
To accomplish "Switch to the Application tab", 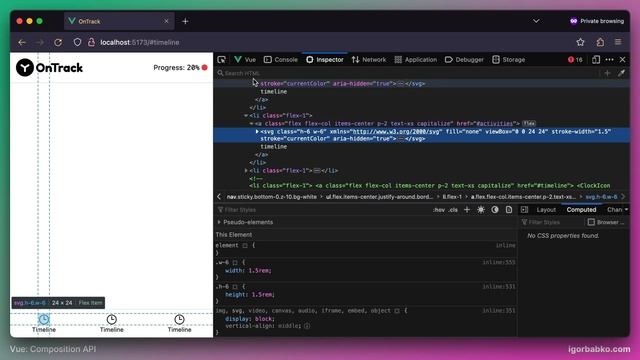I will click(x=416, y=60).
